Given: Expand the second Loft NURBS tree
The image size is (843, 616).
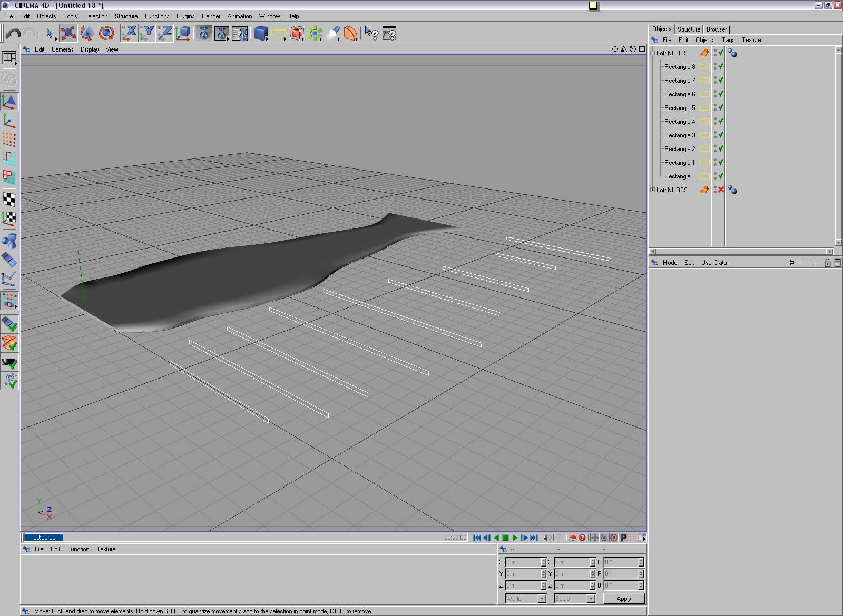Looking at the screenshot, I should click(x=653, y=190).
